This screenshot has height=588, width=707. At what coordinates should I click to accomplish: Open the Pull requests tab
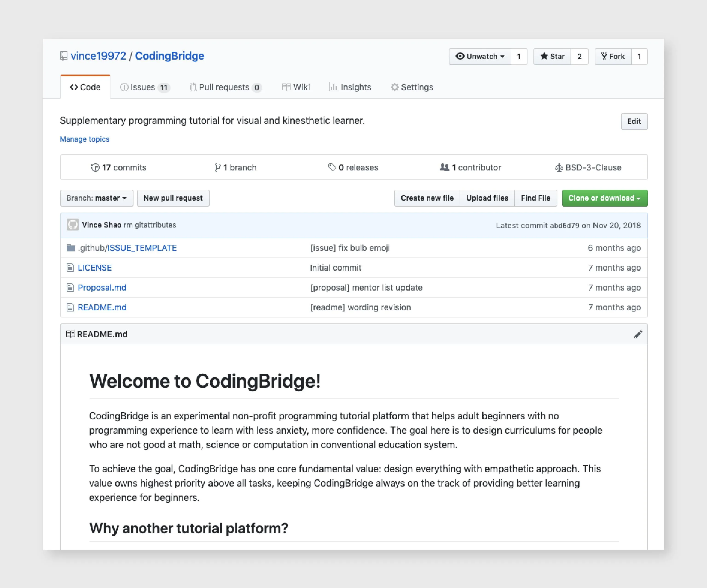pyautogui.click(x=226, y=87)
